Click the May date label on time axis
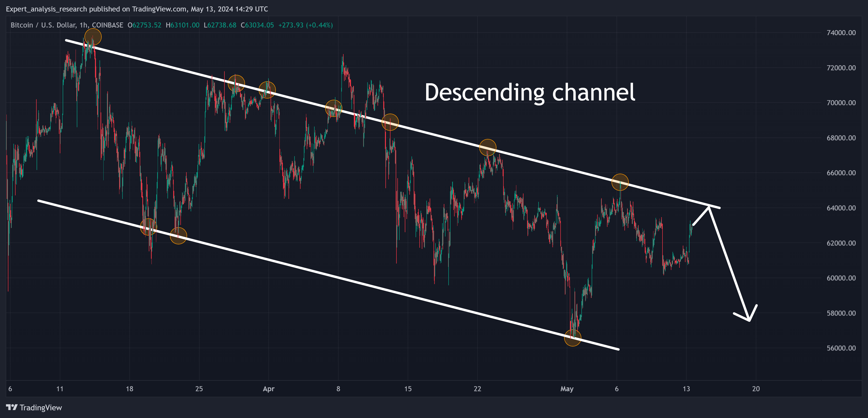868x418 pixels. tap(567, 389)
